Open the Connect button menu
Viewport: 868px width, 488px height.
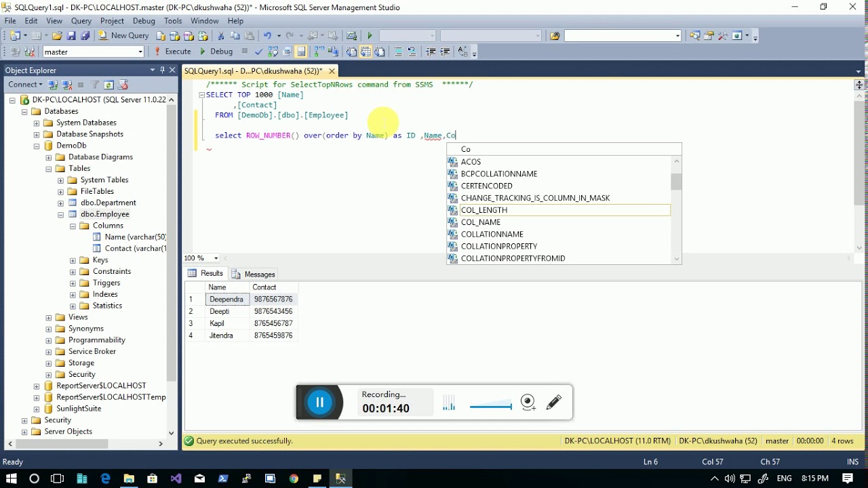coord(25,85)
